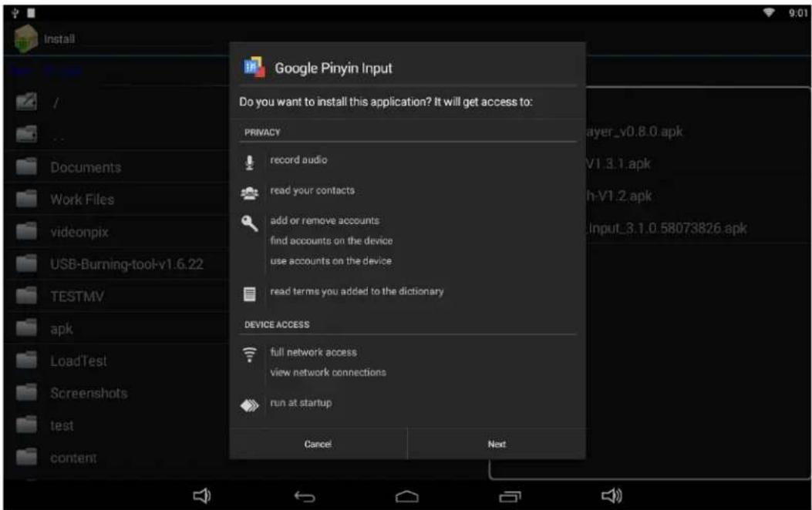Click the folder icon next to Screenshots
Image resolution: width=812 pixels, height=510 pixels.
pyautogui.click(x=26, y=393)
